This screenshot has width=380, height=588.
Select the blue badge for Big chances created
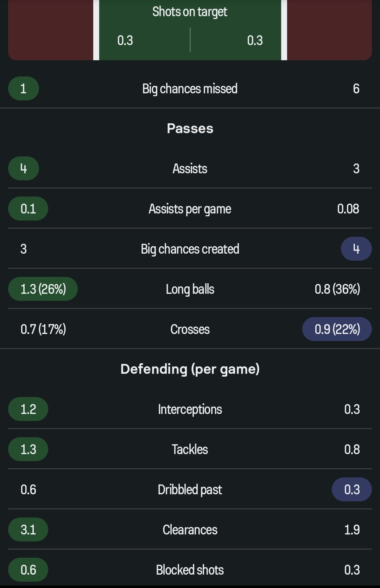(356, 249)
